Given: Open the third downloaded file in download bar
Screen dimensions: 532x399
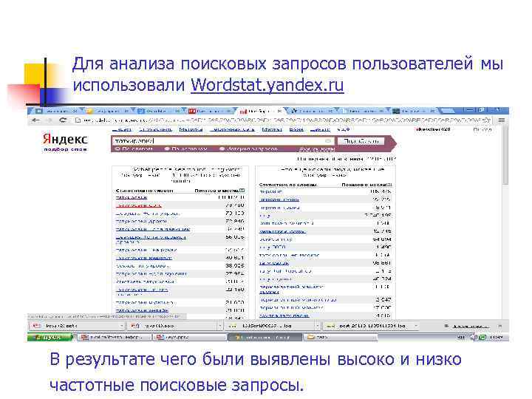Looking at the screenshot, I should (270, 326).
